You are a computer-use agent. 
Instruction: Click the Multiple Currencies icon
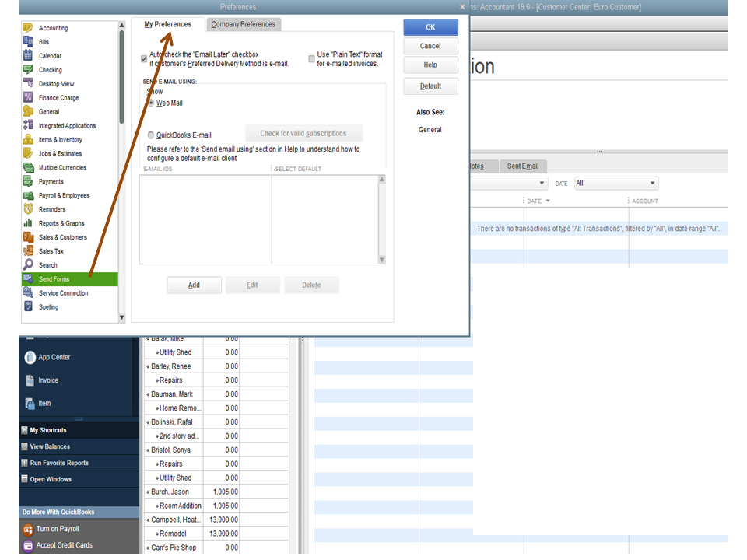tap(28, 167)
